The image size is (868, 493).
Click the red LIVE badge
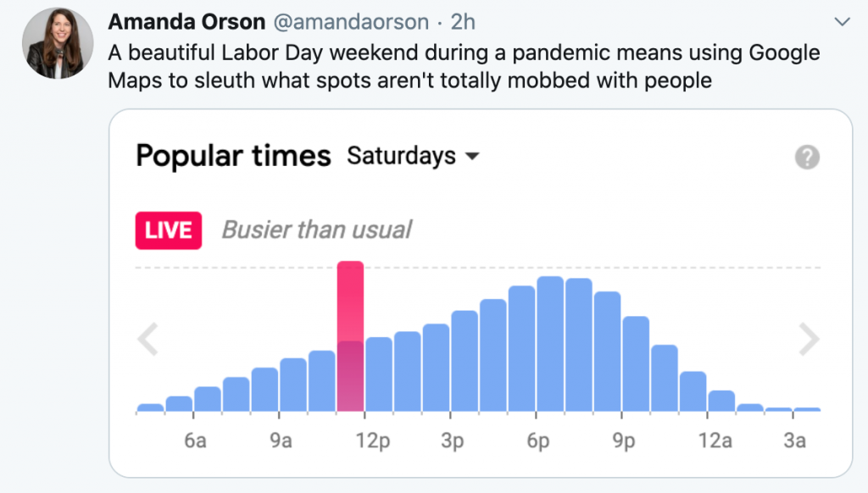click(169, 230)
